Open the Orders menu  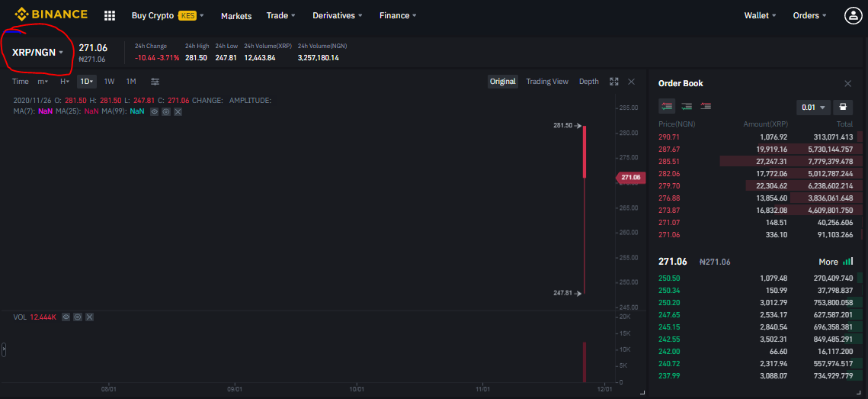(810, 15)
